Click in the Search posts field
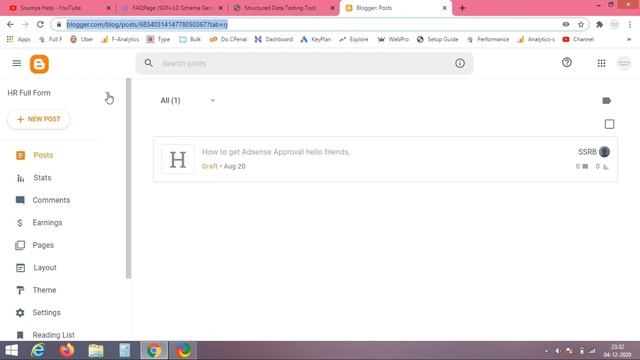Viewport: 640px width, 360px height. coord(304,63)
